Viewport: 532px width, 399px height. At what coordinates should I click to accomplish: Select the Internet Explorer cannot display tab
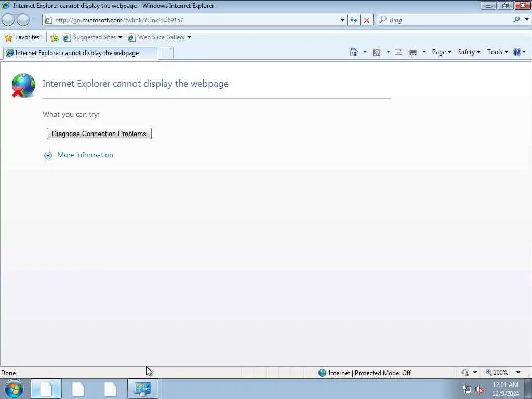[x=81, y=53]
